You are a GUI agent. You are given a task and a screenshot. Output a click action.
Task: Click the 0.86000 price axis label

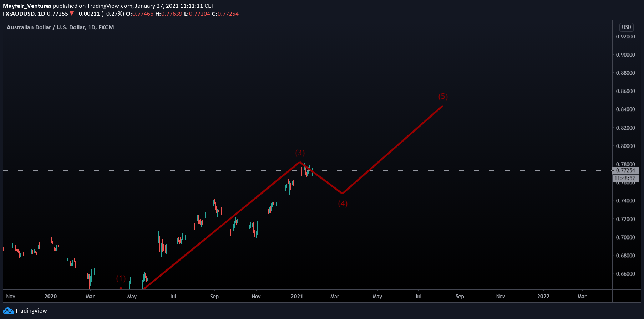point(625,91)
